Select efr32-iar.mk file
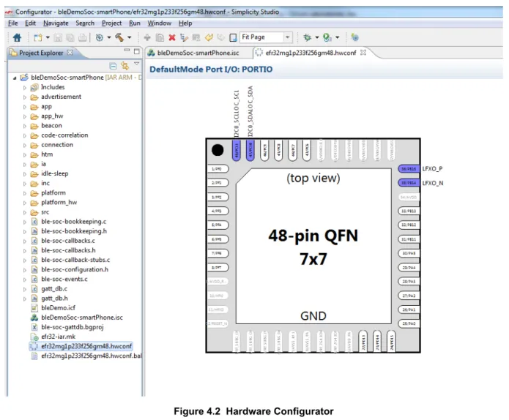509x420 pixels. pyautogui.click(x=58, y=337)
